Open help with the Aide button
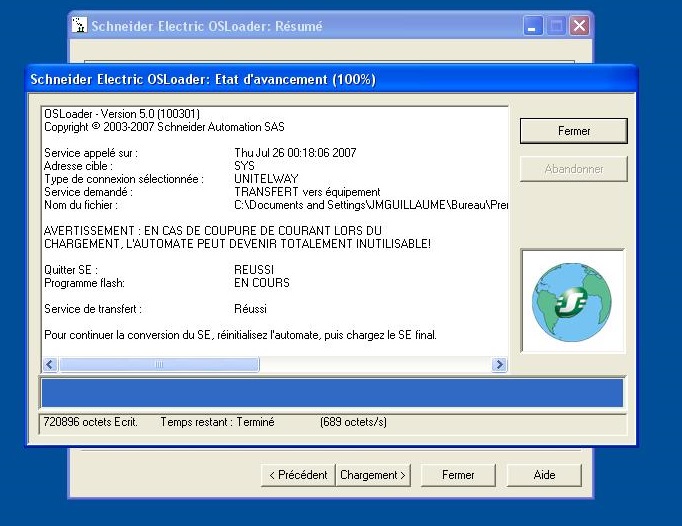 (x=544, y=475)
